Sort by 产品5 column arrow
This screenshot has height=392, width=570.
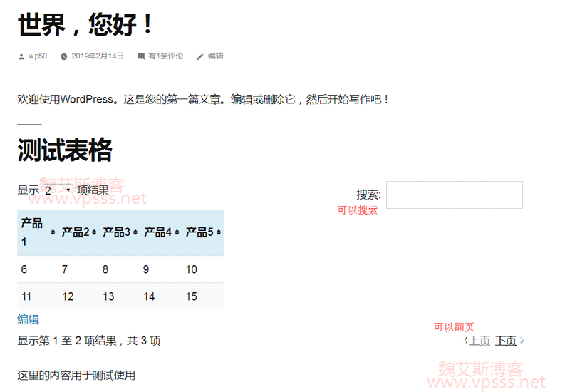point(219,232)
